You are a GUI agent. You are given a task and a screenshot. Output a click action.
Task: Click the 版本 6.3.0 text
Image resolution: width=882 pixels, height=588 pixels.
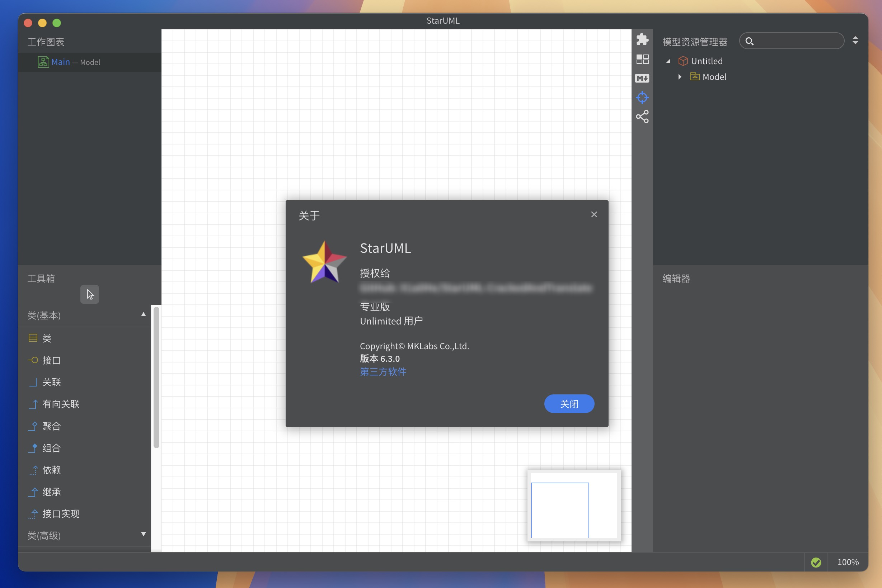point(379,359)
